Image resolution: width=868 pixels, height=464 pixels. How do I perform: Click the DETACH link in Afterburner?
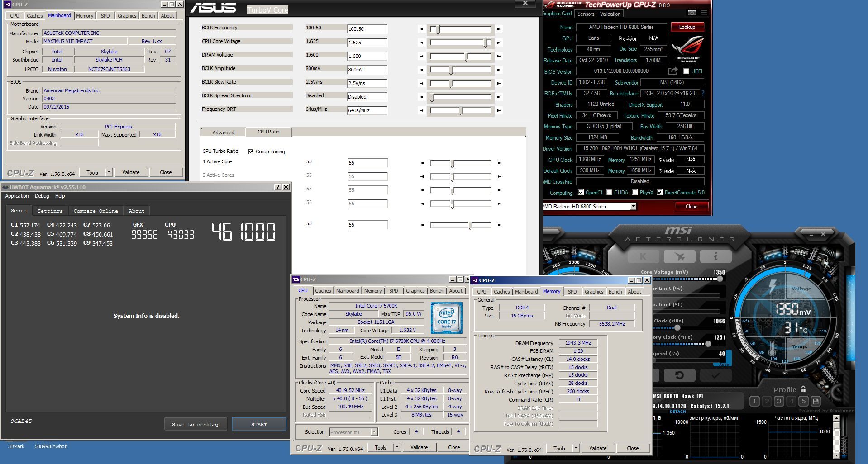[x=677, y=412]
